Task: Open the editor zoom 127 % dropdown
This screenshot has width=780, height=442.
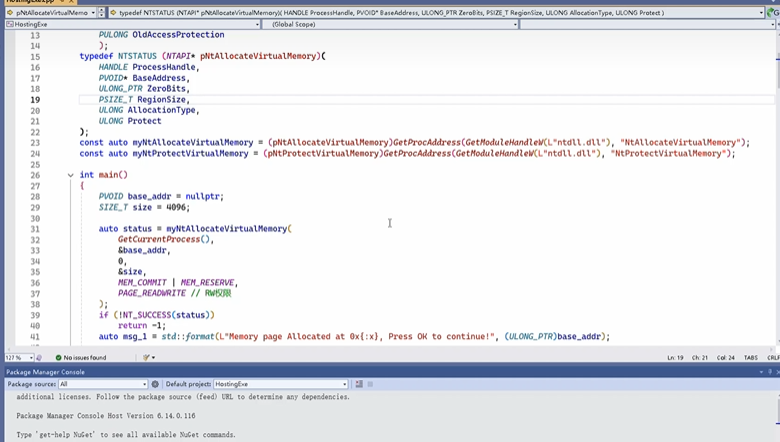Action: tap(19, 357)
